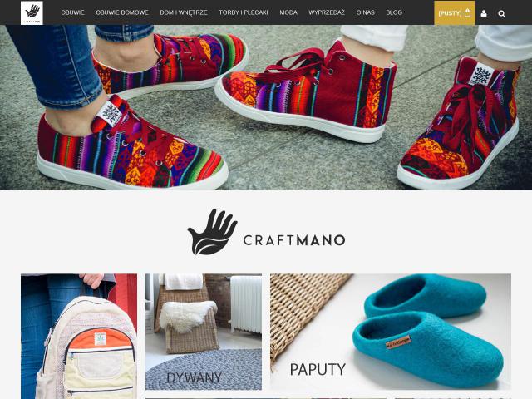Click the Craftmano hand logo in header

point(32,12)
